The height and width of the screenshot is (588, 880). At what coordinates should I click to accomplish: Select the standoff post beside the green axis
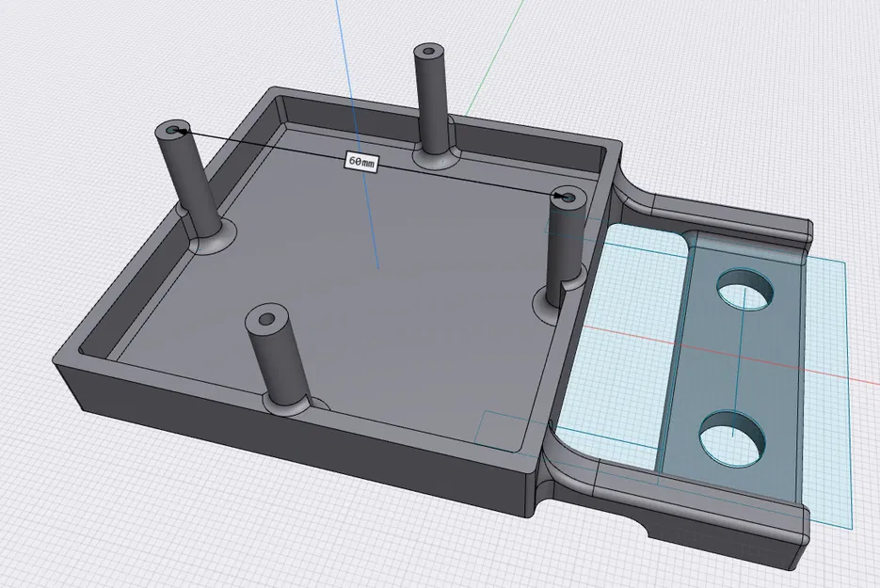(433, 100)
